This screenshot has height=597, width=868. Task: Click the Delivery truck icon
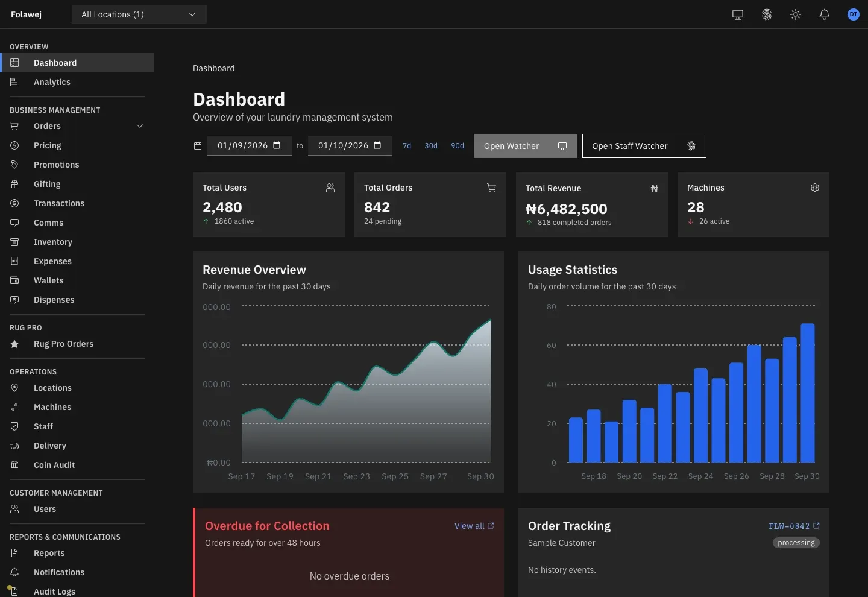click(14, 446)
